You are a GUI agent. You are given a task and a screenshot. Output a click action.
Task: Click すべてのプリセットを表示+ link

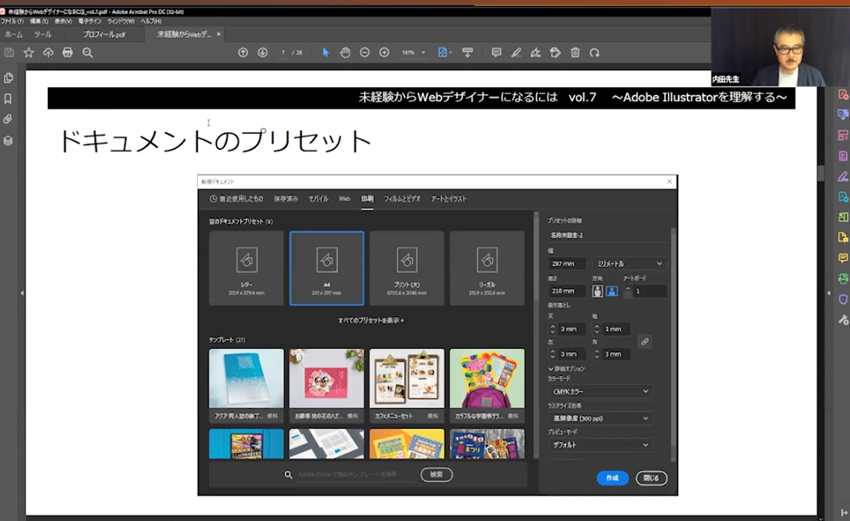(371, 320)
